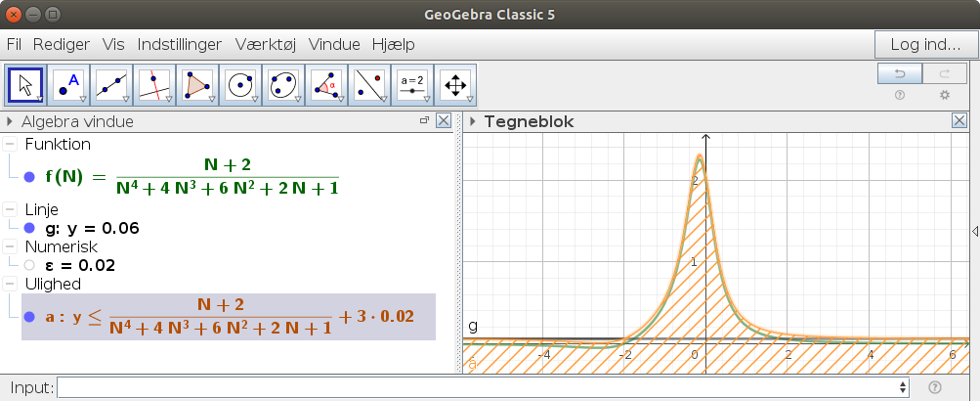
Task: Click the Linje group heading
Action: click(x=41, y=209)
